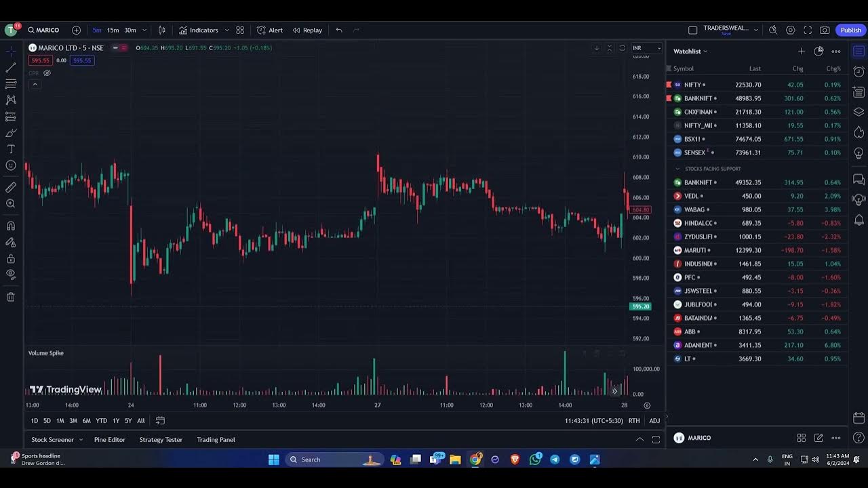Expand the TRADERSWEAL layout name dropdown
This screenshot has height=488, width=868.
756,30
